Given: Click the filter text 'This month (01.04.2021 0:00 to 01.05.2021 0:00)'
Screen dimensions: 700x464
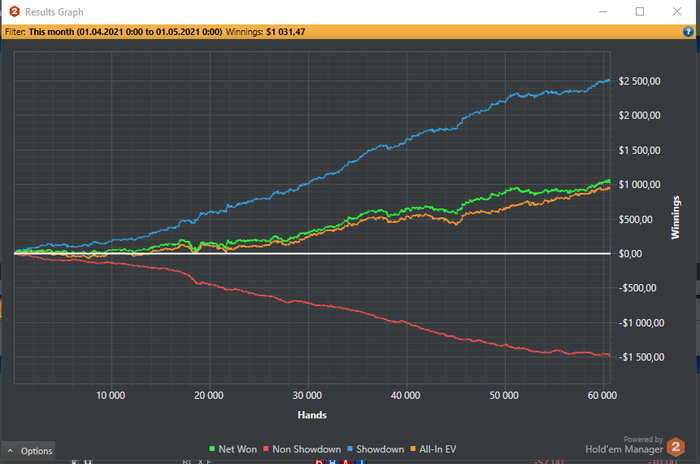Looking at the screenshot, I should (125, 32).
